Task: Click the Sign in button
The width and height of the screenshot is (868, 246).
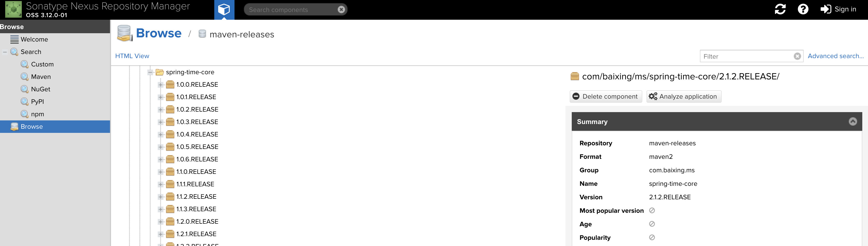Action: click(838, 9)
